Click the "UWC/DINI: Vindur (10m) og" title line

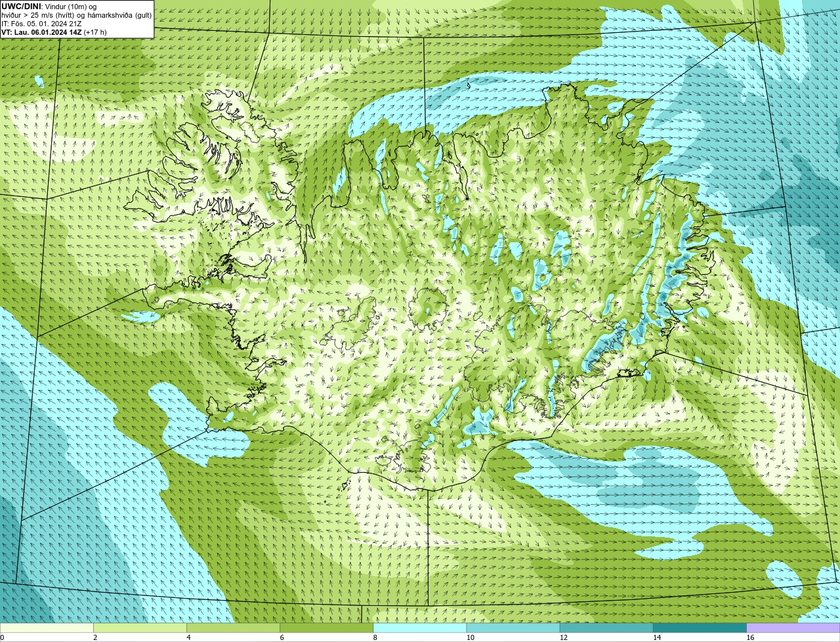coord(49,6)
